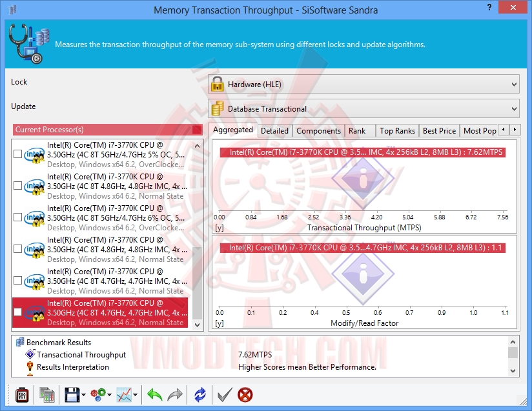Image resolution: width=532 pixels, height=411 pixels.
Task: Select the 5GHz/4.7GHz 6% OC processor row
Action: [x=101, y=217]
